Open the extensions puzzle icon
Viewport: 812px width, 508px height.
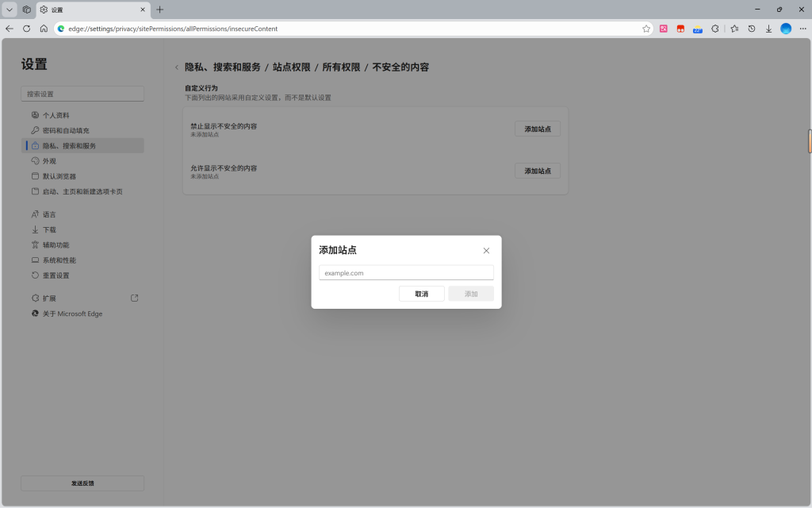pyautogui.click(x=714, y=29)
